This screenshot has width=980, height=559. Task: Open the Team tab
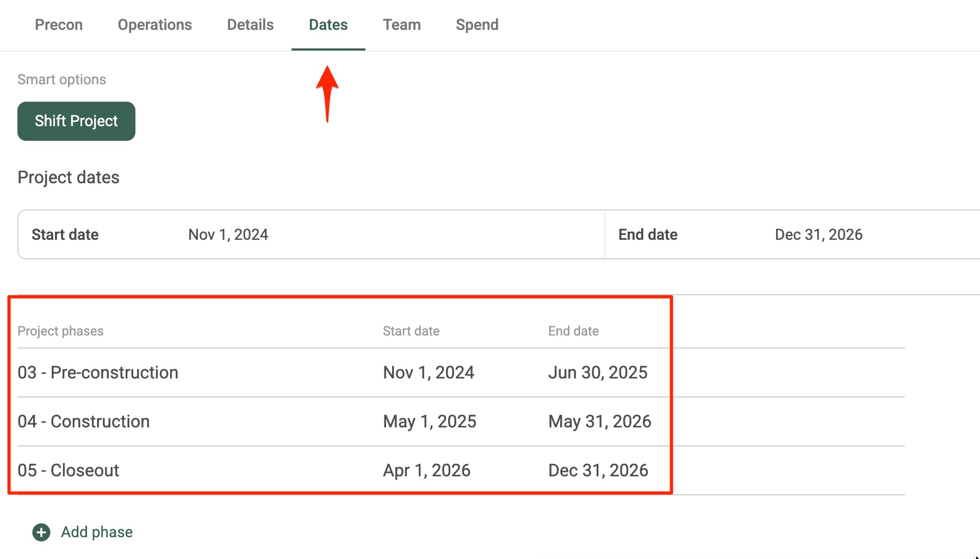click(402, 25)
